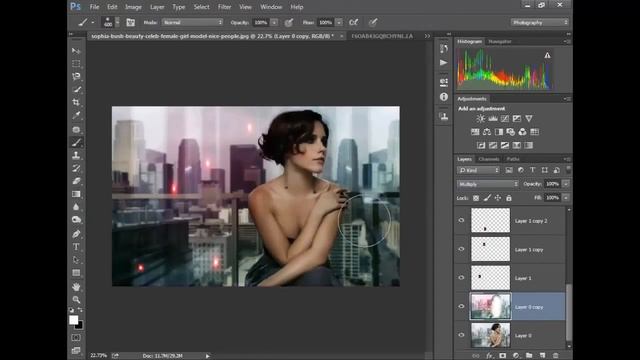Select the Crop tool

pyautogui.click(x=76, y=102)
